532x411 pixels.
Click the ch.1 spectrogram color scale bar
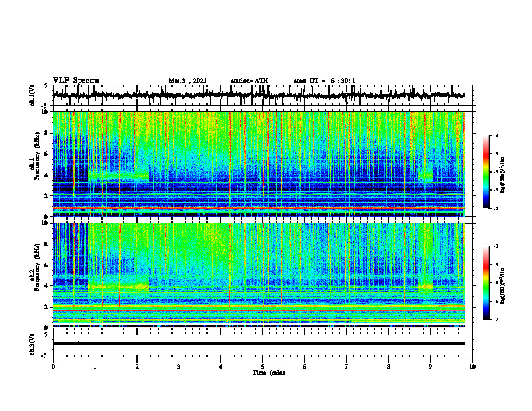pyautogui.click(x=486, y=172)
